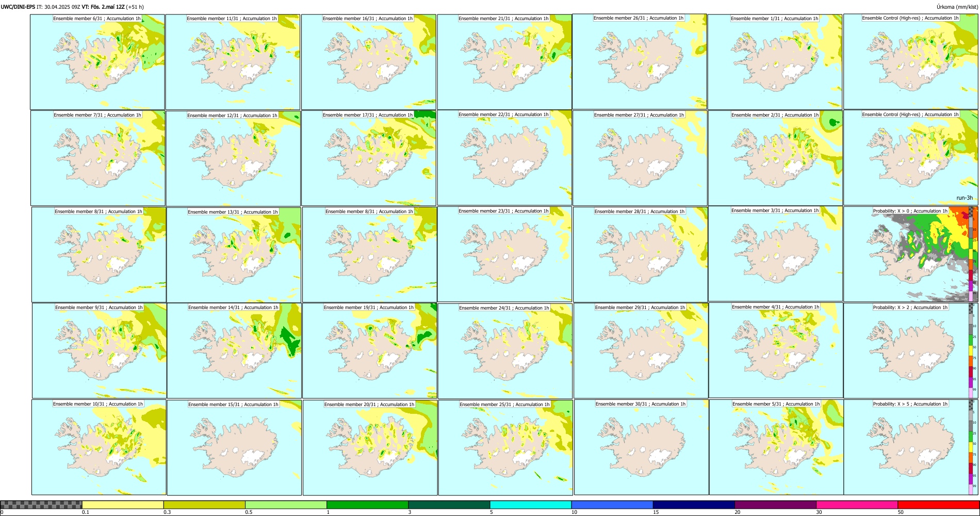Select the blue 10–15 legend swatch

[x=612, y=505]
